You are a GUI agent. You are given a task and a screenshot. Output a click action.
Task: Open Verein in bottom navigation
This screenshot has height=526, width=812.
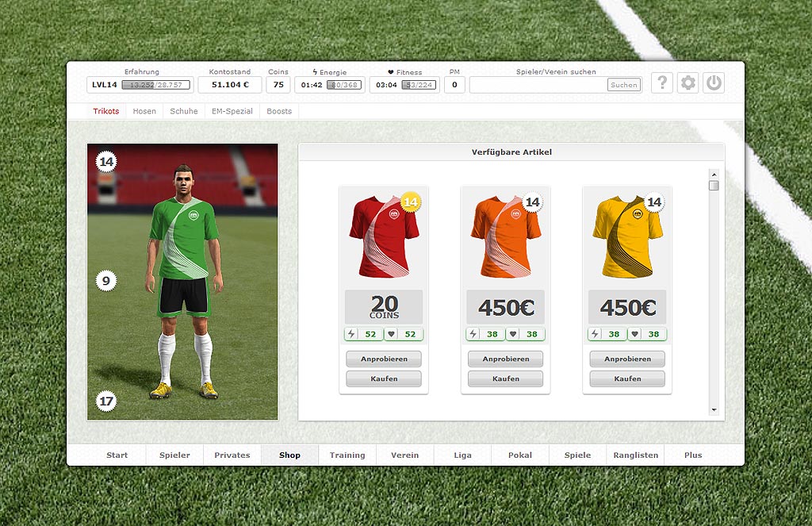click(x=404, y=455)
